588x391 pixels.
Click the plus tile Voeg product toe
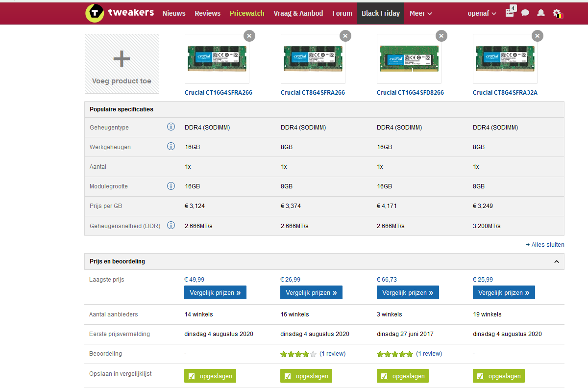click(x=122, y=64)
